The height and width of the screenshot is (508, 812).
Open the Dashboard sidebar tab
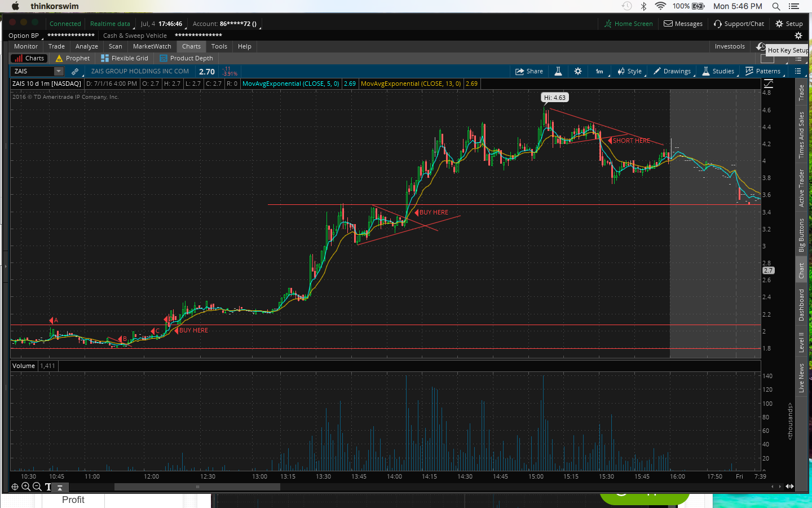pyautogui.click(x=801, y=305)
